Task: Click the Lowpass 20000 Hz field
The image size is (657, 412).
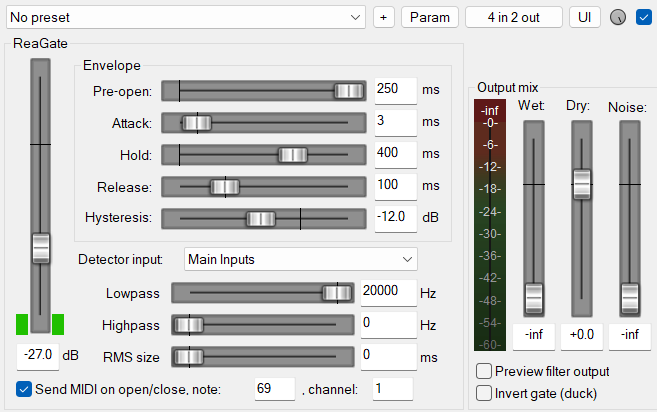Action: (388, 292)
